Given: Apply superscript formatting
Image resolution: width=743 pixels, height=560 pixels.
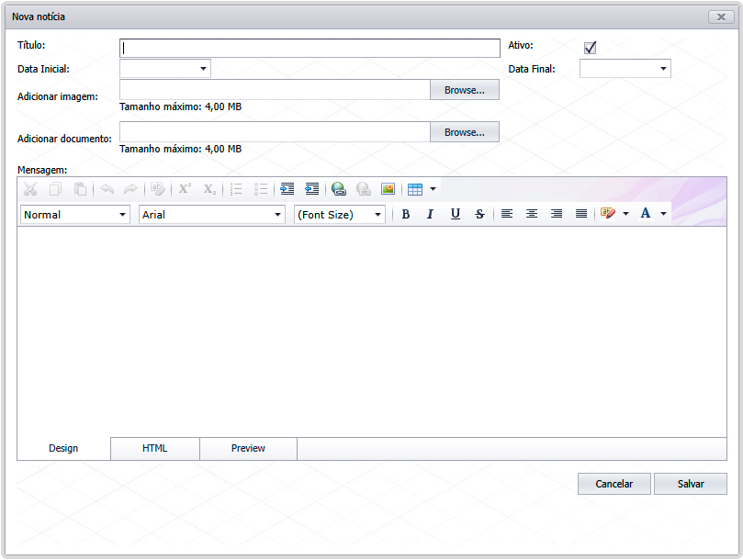Looking at the screenshot, I should coord(185,188).
